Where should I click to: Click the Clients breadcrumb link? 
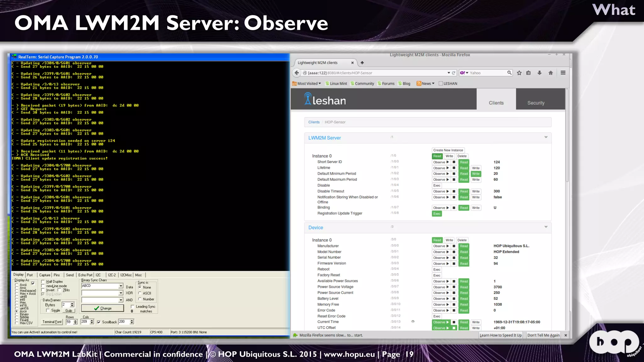314,122
